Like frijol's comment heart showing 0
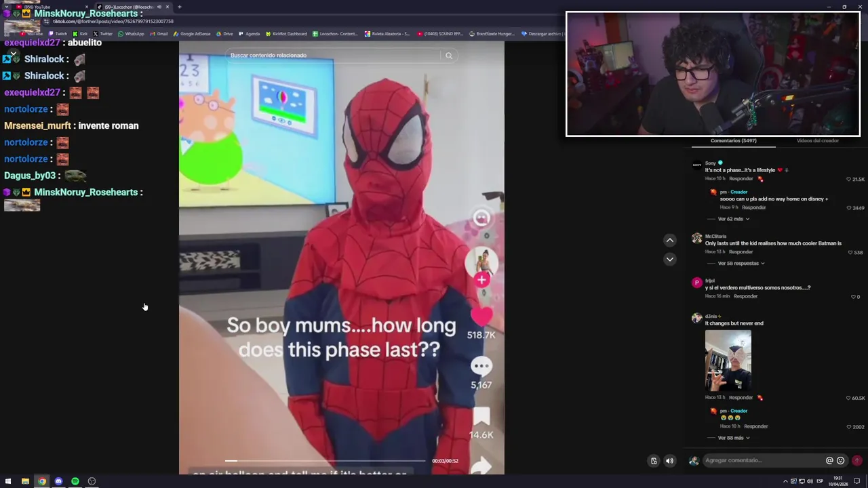 pyautogui.click(x=853, y=296)
